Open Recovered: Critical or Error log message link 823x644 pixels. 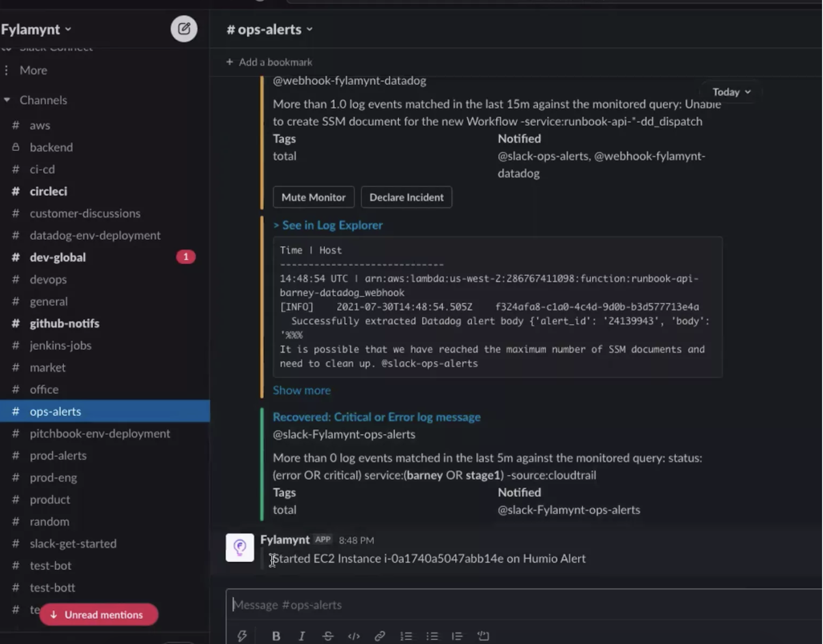(x=377, y=417)
